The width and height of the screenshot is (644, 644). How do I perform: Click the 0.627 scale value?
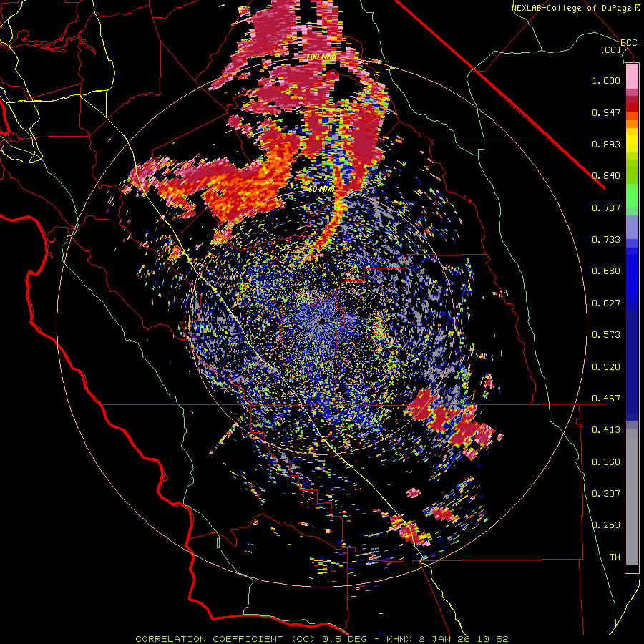pyautogui.click(x=606, y=303)
